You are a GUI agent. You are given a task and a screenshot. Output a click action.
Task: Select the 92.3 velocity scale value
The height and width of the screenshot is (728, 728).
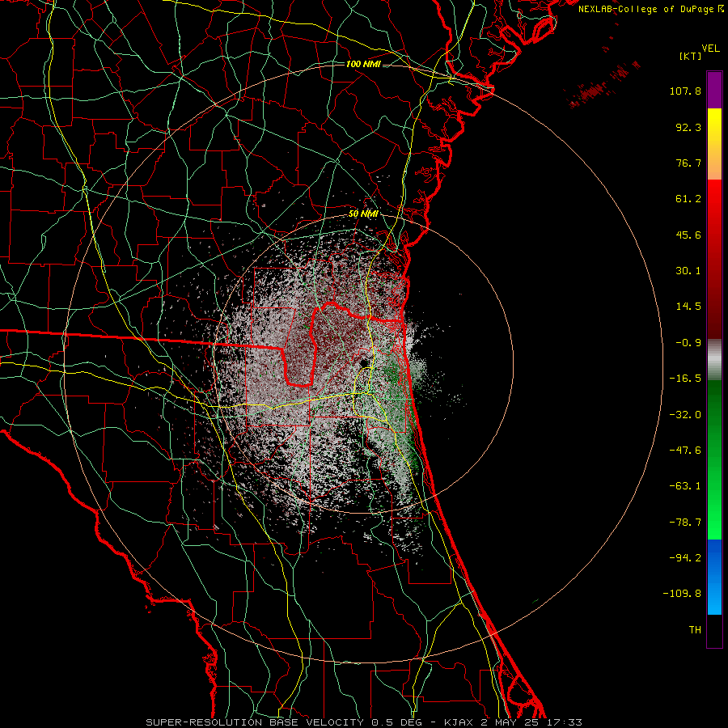pyautogui.click(x=688, y=127)
